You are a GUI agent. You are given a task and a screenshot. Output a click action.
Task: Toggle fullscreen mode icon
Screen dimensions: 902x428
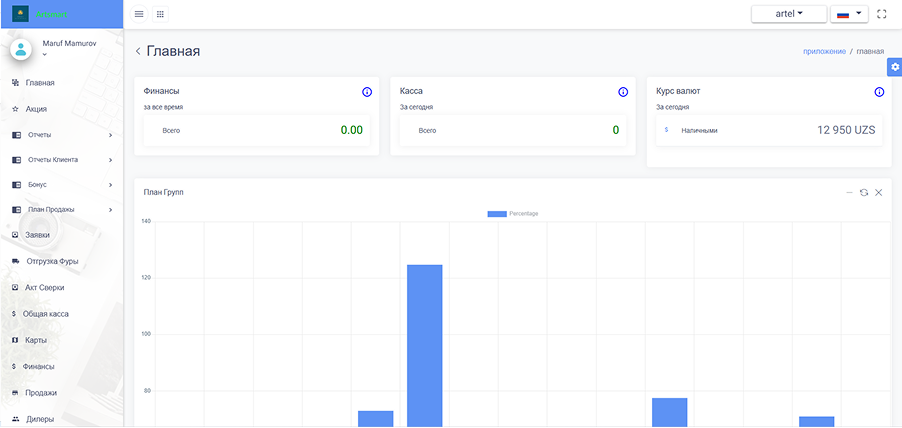click(x=881, y=14)
